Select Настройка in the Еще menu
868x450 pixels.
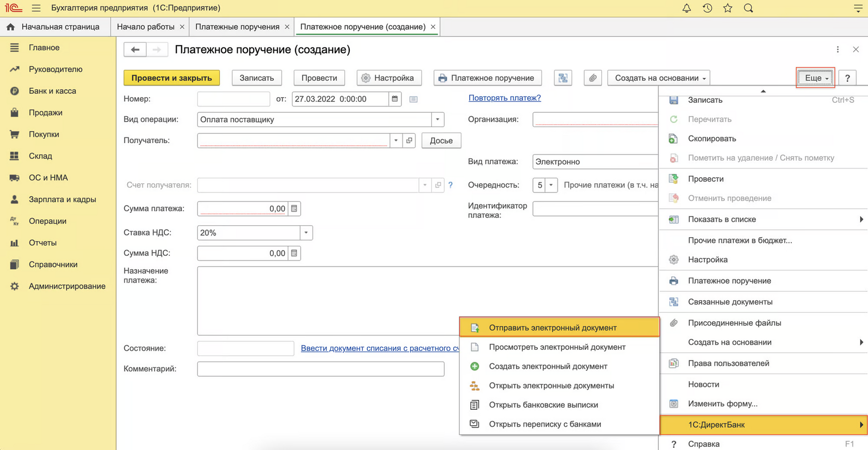[763, 260]
